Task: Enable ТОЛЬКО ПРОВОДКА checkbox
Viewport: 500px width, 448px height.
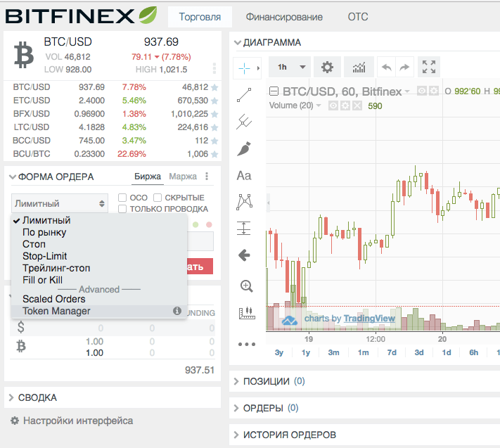Action: [122, 209]
